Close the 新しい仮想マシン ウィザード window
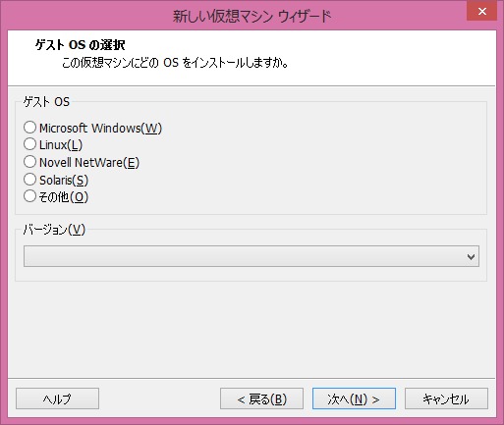The width and height of the screenshot is (504, 425). [481, 11]
